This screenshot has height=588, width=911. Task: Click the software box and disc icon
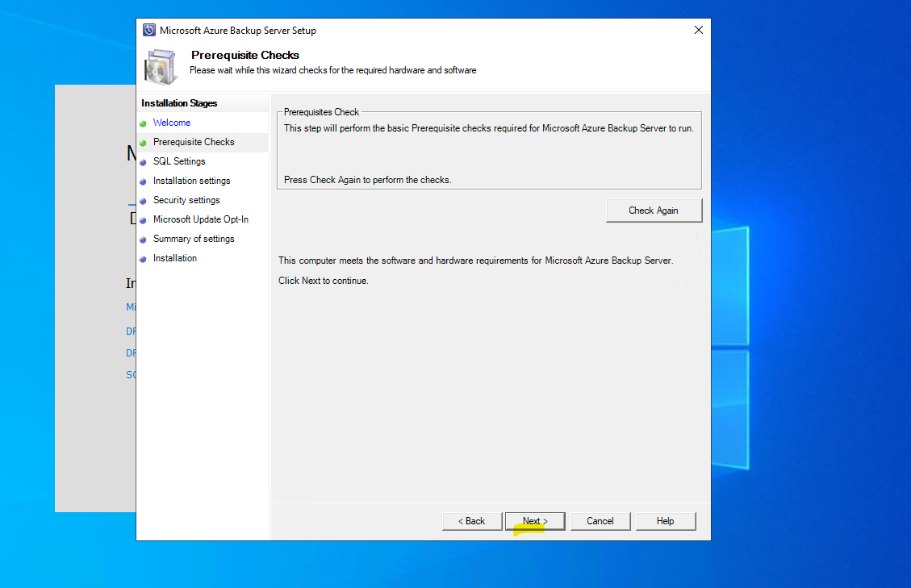[161, 67]
